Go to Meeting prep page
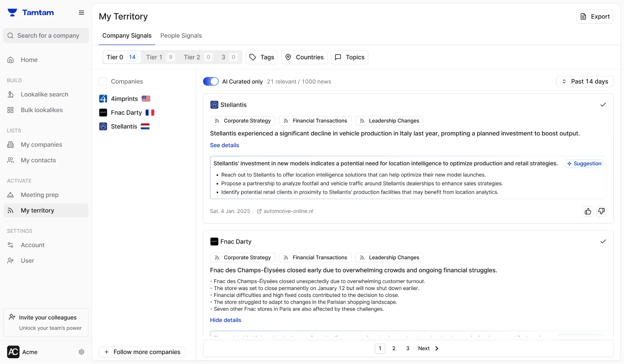Image resolution: width=624 pixels, height=364 pixels. pyautogui.click(x=40, y=195)
